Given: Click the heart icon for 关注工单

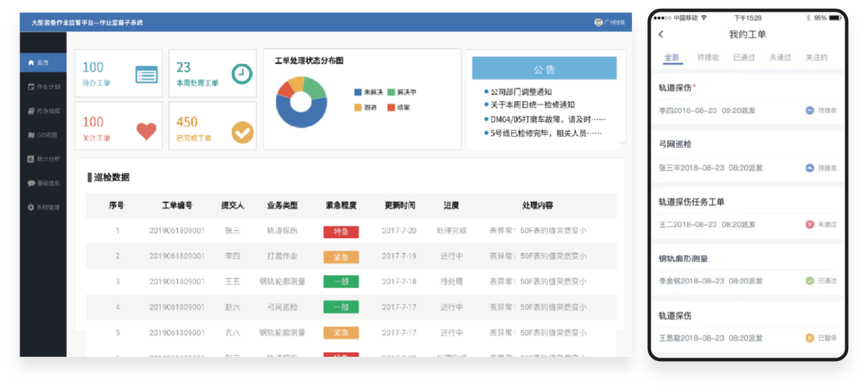Looking at the screenshot, I should click(146, 131).
